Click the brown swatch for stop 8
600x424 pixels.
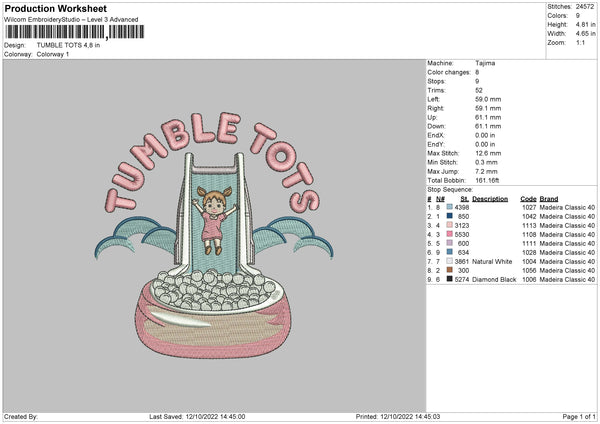point(450,270)
